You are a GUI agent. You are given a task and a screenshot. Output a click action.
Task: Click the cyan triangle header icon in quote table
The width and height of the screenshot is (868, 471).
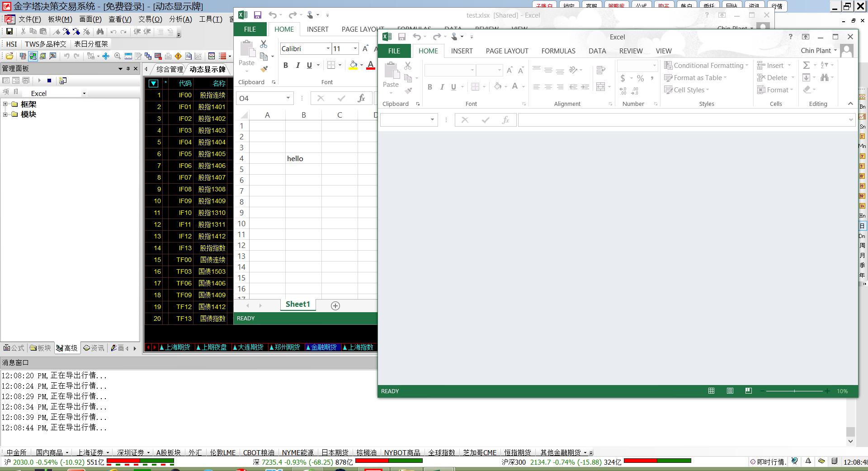click(x=153, y=83)
